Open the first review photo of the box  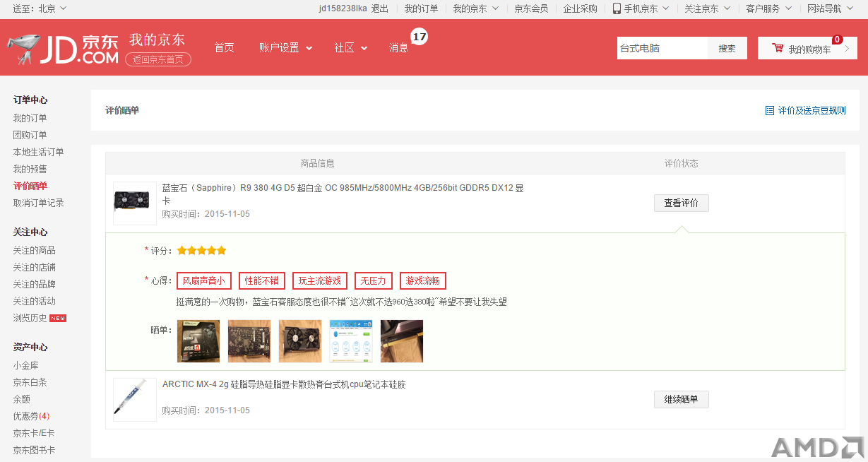tap(198, 341)
